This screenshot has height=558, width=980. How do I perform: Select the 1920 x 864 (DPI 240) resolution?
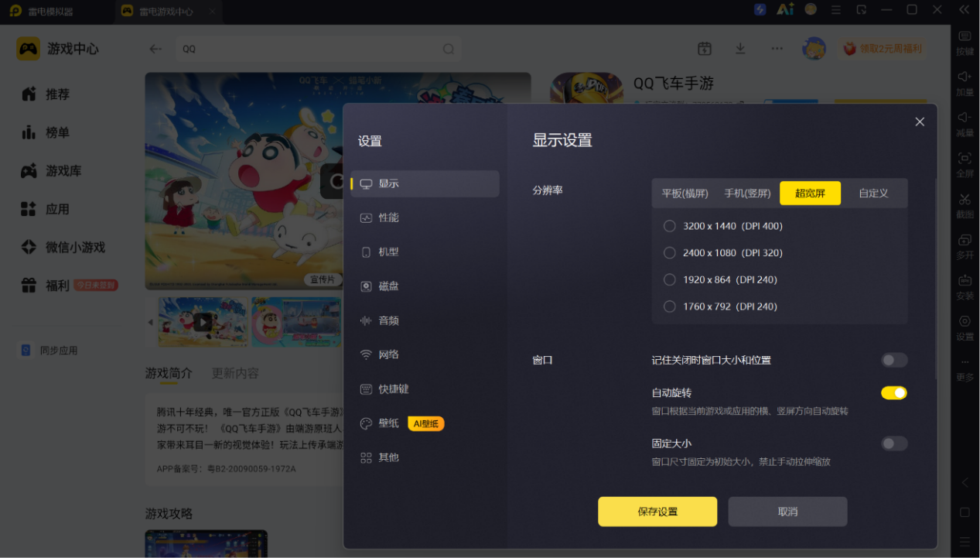coord(720,279)
